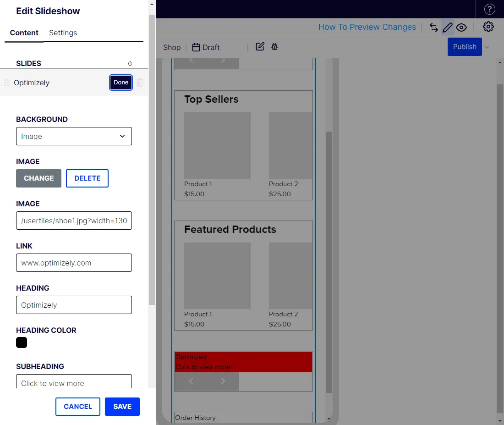504x425 pixels.
Task: Click Top Sellers Product 2 image
Action: [290, 145]
